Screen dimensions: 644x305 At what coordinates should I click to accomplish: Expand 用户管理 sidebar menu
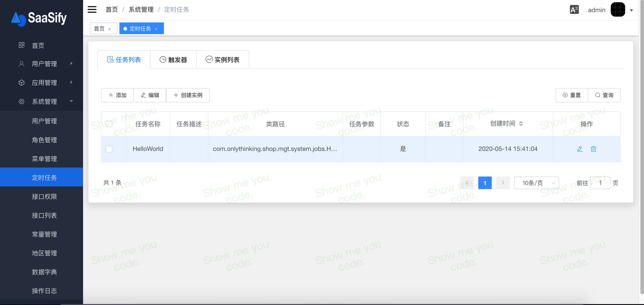[44, 64]
